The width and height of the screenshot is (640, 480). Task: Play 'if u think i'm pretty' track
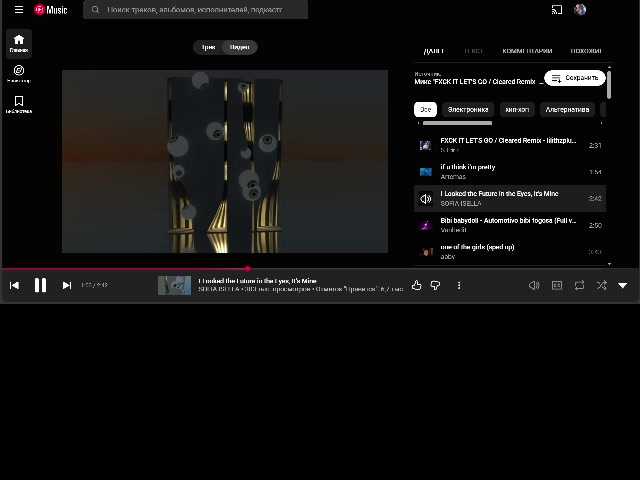point(510,171)
